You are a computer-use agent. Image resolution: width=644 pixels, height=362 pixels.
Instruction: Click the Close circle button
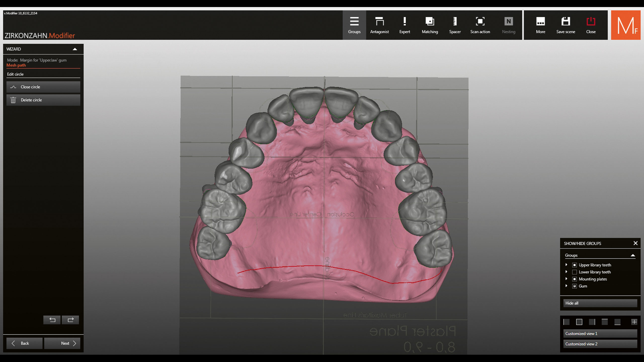43,87
